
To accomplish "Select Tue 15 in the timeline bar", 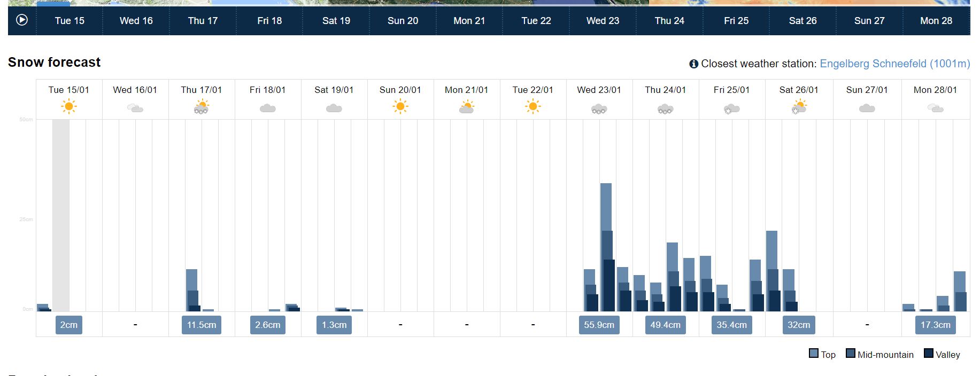I will pyautogui.click(x=70, y=21).
